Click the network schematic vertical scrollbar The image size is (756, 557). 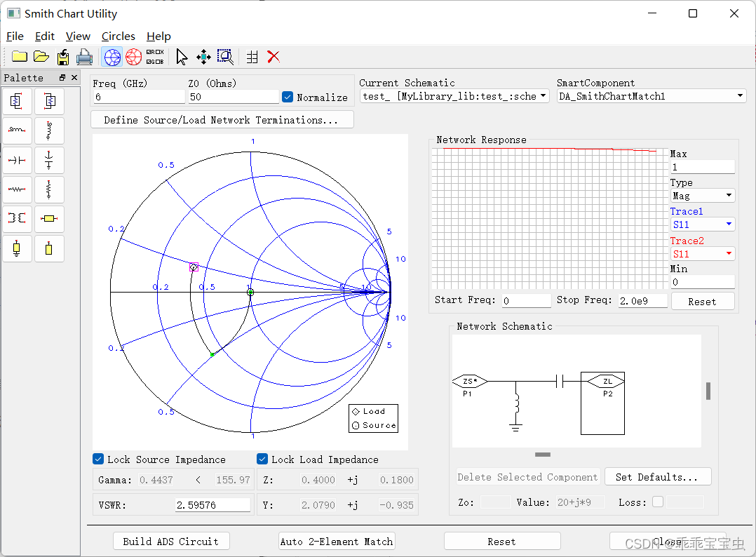[x=708, y=391]
